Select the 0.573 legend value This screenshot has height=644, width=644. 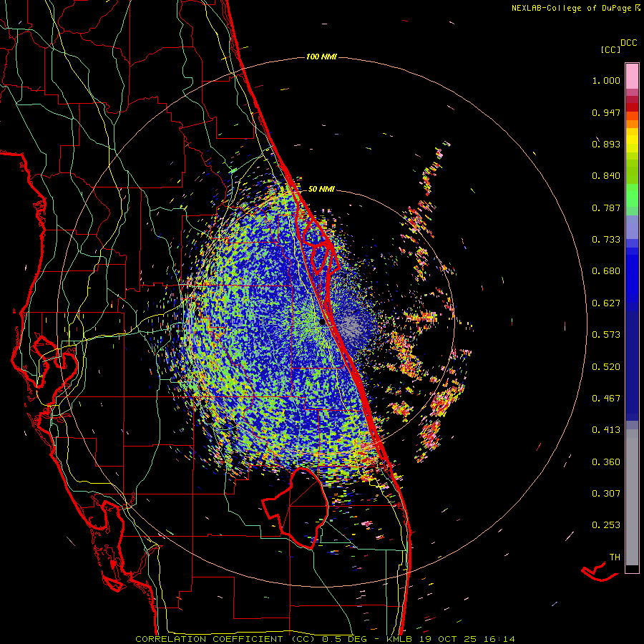[x=606, y=335]
